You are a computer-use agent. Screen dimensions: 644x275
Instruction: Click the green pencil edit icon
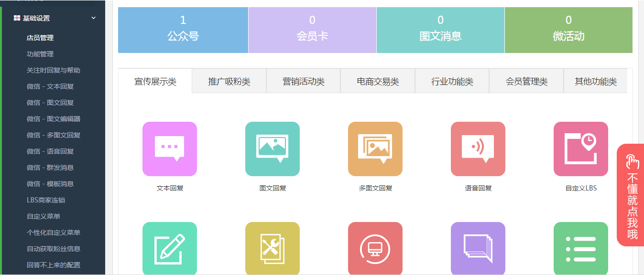coord(170,248)
